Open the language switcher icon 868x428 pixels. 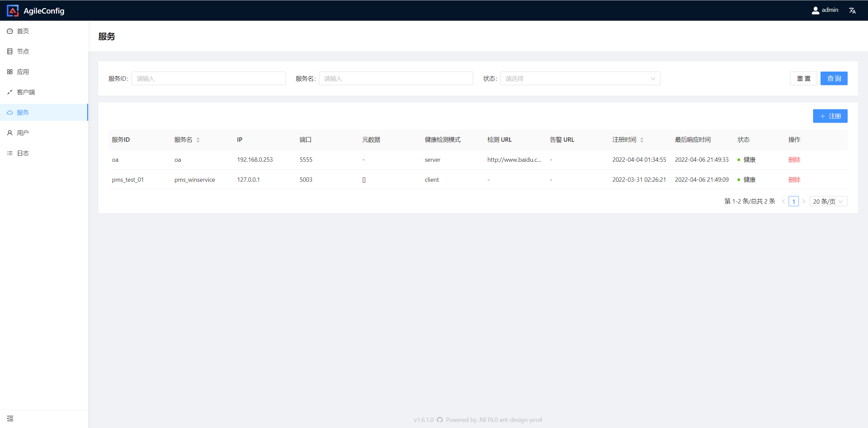point(852,11)
